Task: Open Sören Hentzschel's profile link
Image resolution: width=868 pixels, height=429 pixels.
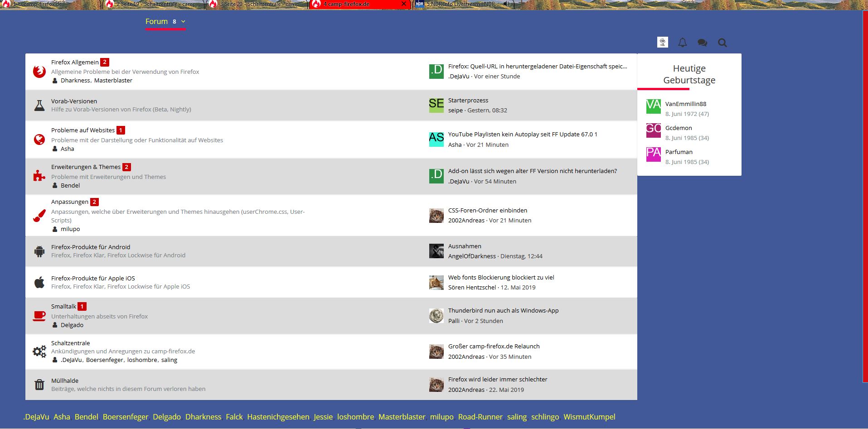Action: (472, 287)
